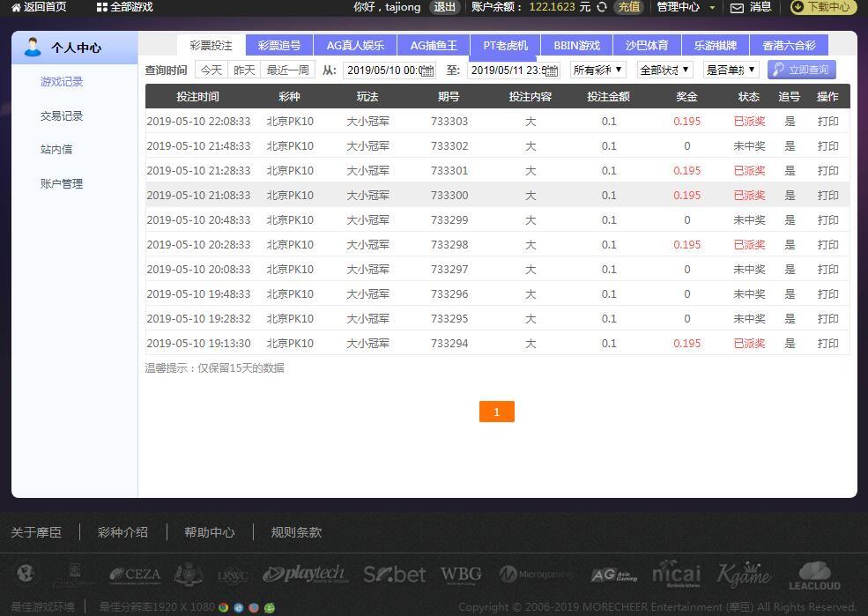
Task: Select 交易记录 in the sidebar
Action: coord(62,115)
